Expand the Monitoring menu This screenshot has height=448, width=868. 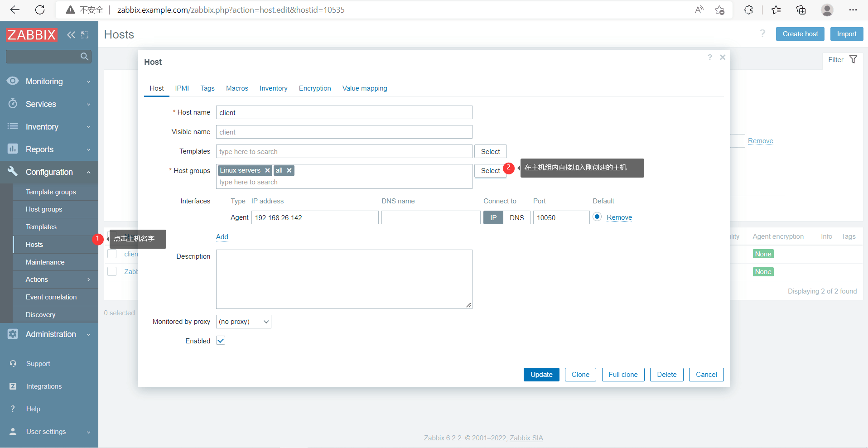[88, 82]
